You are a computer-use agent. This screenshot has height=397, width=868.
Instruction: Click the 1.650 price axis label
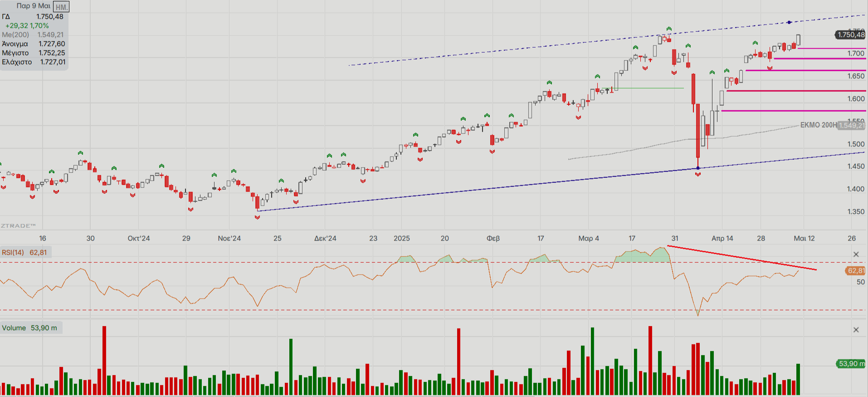[856, 76]
